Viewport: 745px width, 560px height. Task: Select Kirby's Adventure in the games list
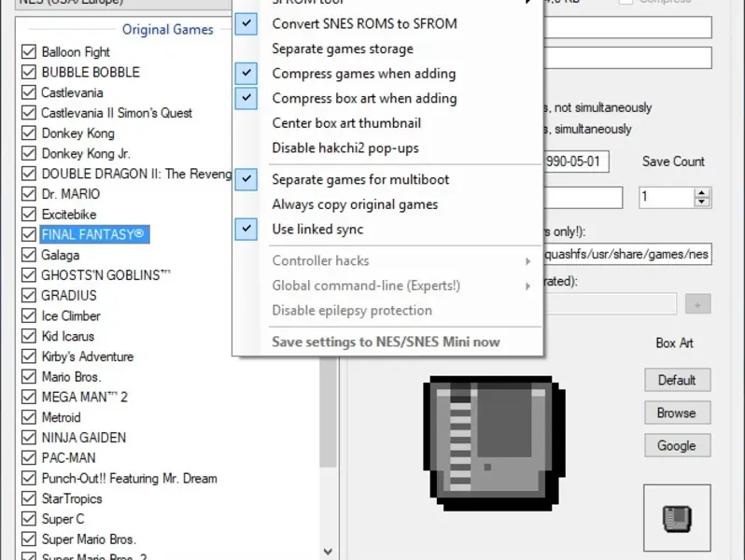(88, 357)
